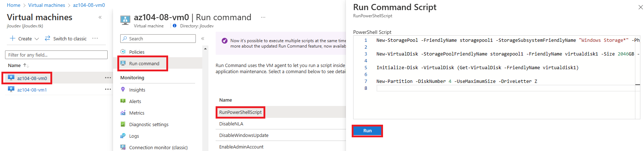This screenshot has width=644, height=151.
Task: Click script line 5 Initialize-Disk
Action: point(477,67)
